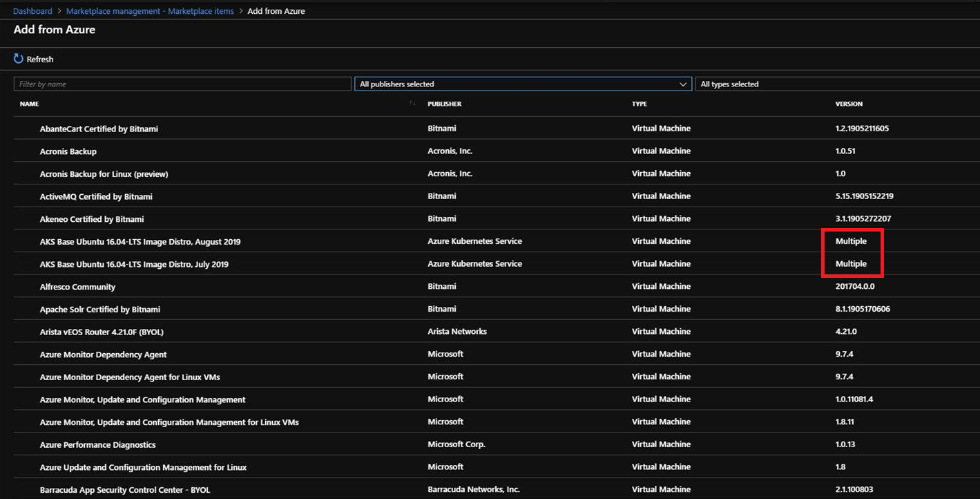This screenshot has height=499, width=980.
Task: Click the sort arrow beside the NAME column
Action: [x=412, y=102]
